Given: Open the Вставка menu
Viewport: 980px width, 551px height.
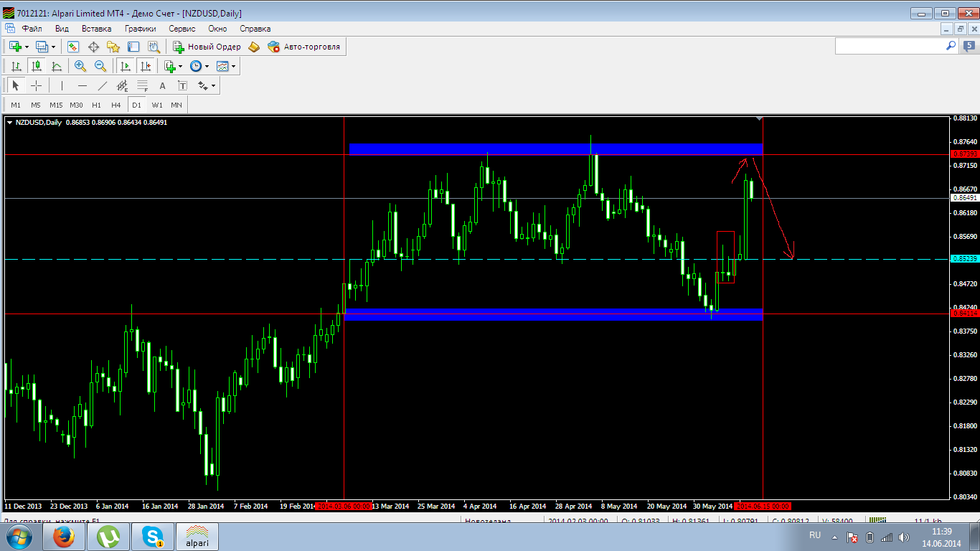Looking at the screenshot, I should click(x=96, y=29).
